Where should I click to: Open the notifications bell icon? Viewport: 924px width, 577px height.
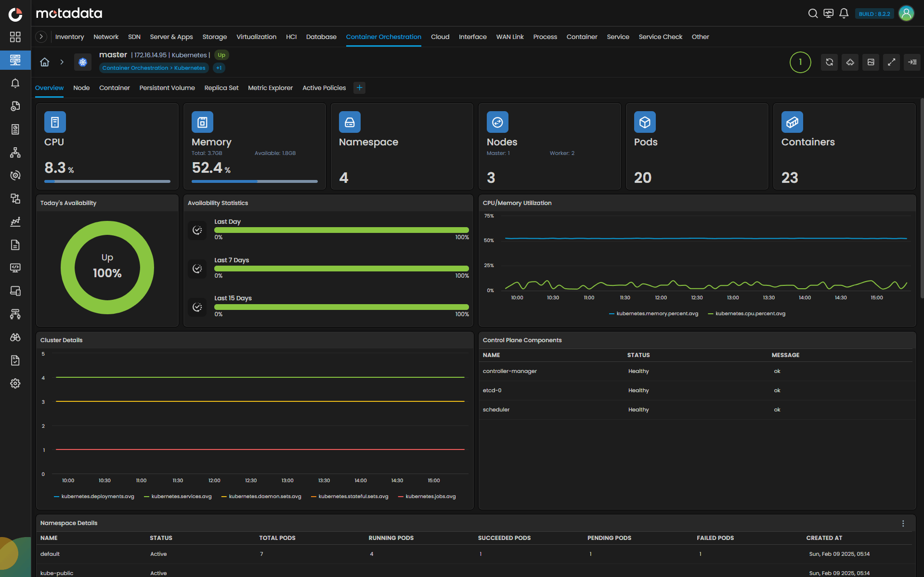(844, 13)
